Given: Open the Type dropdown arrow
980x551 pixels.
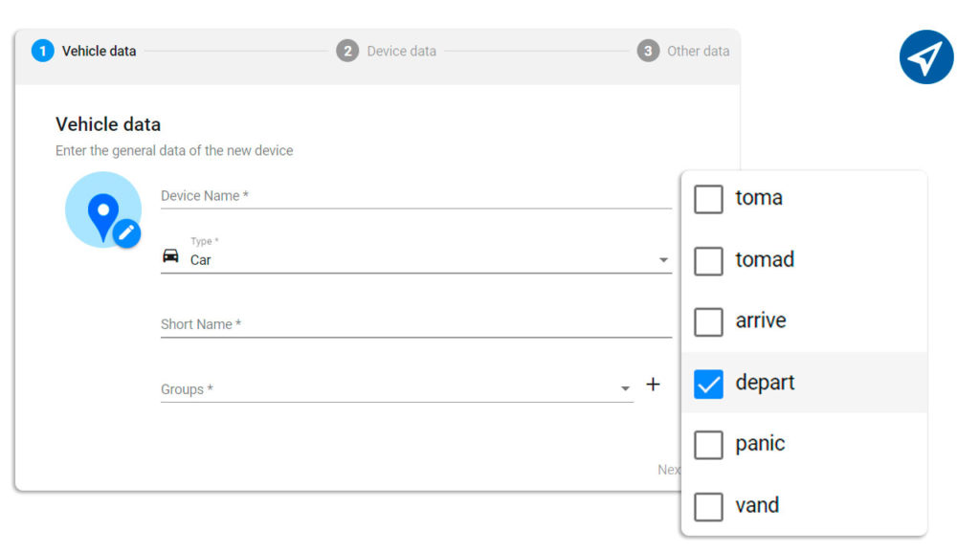Looking at the screenshot, I should coord(663,260).
